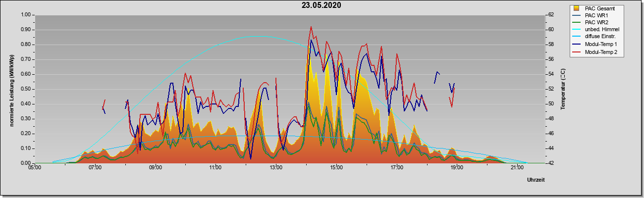Click the 17:00 time axis label
Image resolution: width=644 pixels, height=198 pixels.
tap(396, 168)
